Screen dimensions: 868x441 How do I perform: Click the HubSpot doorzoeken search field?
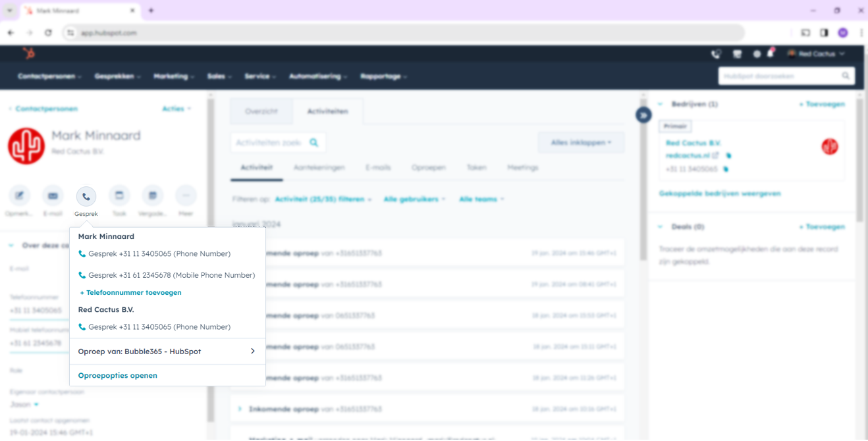coord(780,76)
